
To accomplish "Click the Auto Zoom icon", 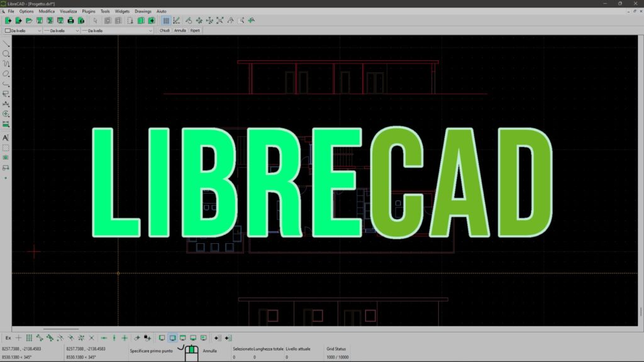I will tap(220, 21).
